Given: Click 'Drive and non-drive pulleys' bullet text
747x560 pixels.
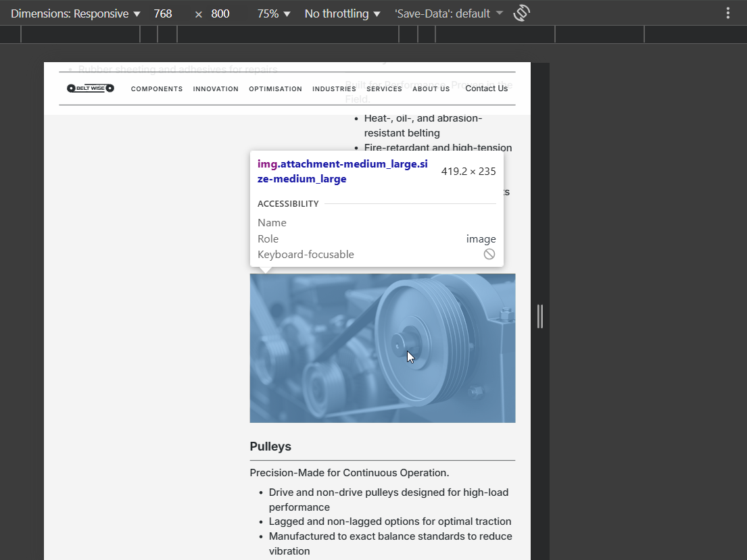Looking at the screenshot, I should click(x=388, y=499).
